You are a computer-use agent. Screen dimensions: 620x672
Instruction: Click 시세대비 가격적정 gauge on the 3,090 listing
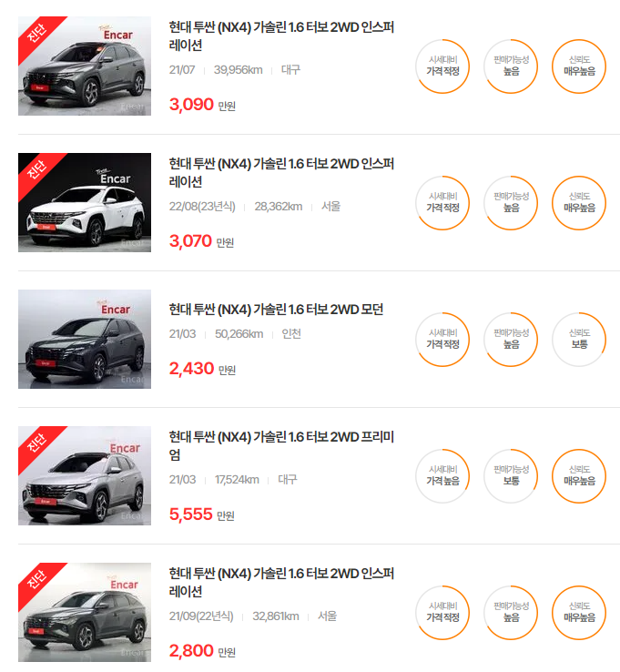tap(442, 66)
